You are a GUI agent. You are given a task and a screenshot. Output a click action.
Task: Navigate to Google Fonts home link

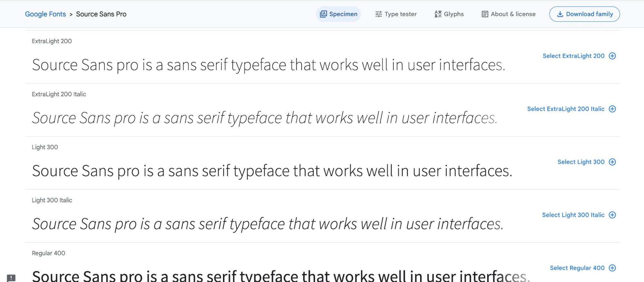(45, 14)
